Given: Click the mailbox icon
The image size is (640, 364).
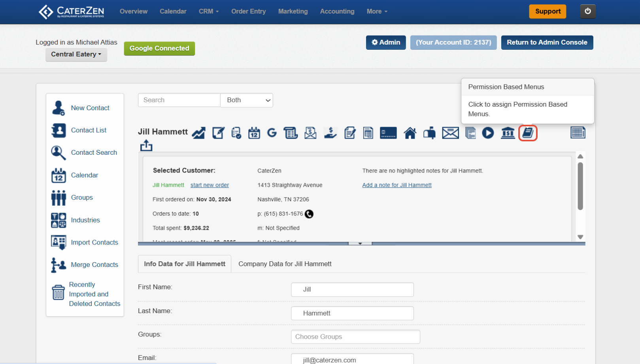Looking at the screenshot, I should tap(429, 133).
